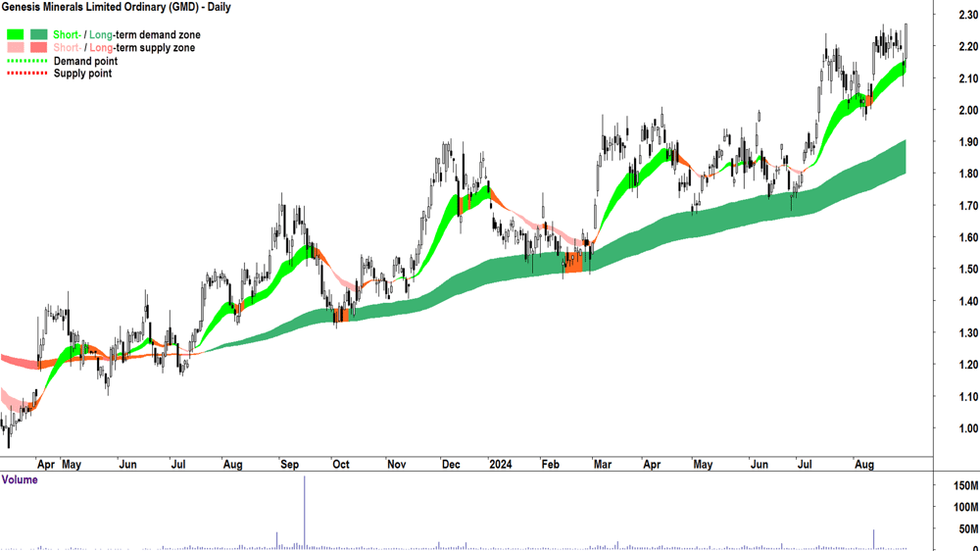Click the 2.30 price axis label
The width and height of the screenshot is (980, 551).
(967, 16)
